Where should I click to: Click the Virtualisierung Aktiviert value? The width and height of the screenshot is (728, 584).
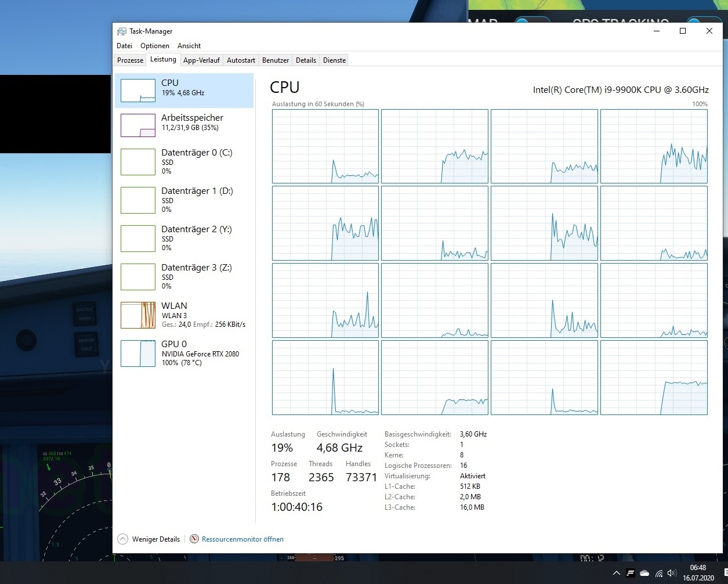coord(472,476)
